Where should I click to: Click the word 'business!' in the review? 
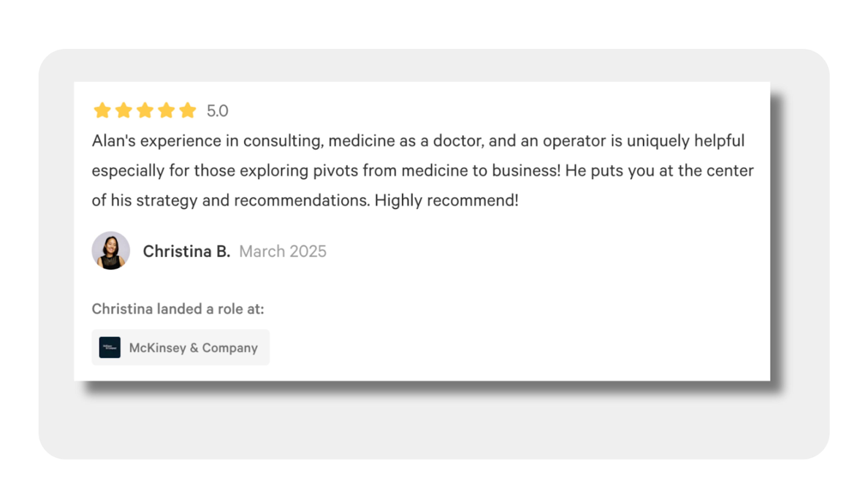tap(526, 170)
